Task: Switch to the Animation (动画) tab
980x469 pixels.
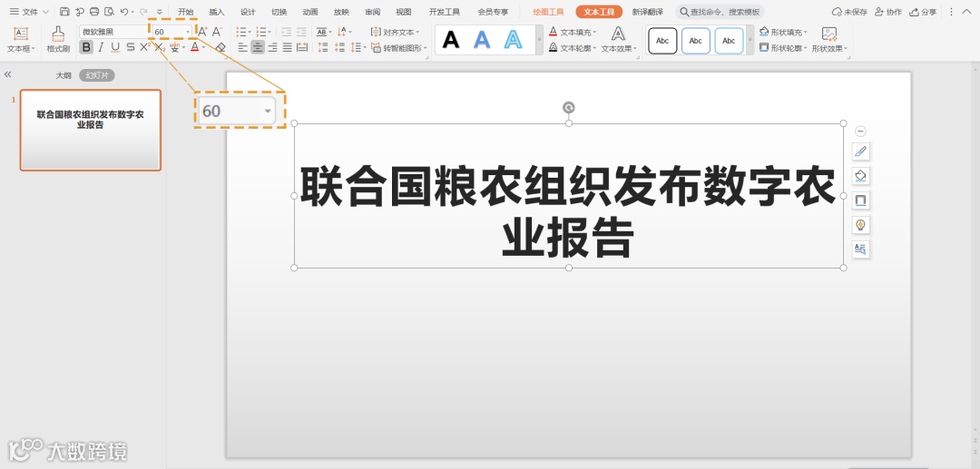Action: [x=310, y=12]
